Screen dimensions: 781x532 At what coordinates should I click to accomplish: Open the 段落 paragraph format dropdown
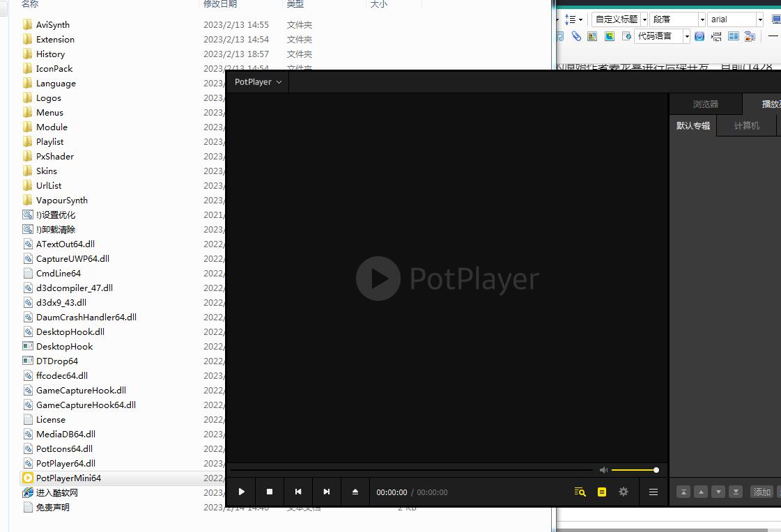(x=677, y=19)
